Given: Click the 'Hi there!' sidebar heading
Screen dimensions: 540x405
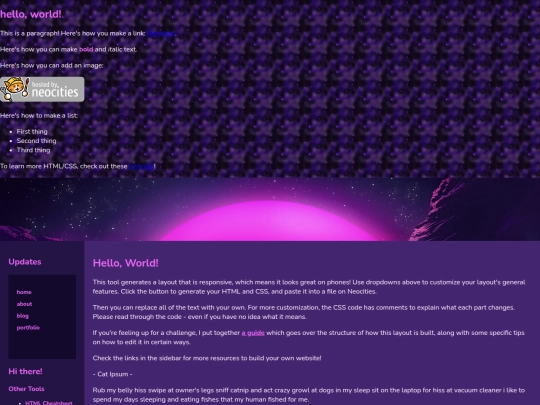Looking at the screenshot, I should click(x=25, y=371).
